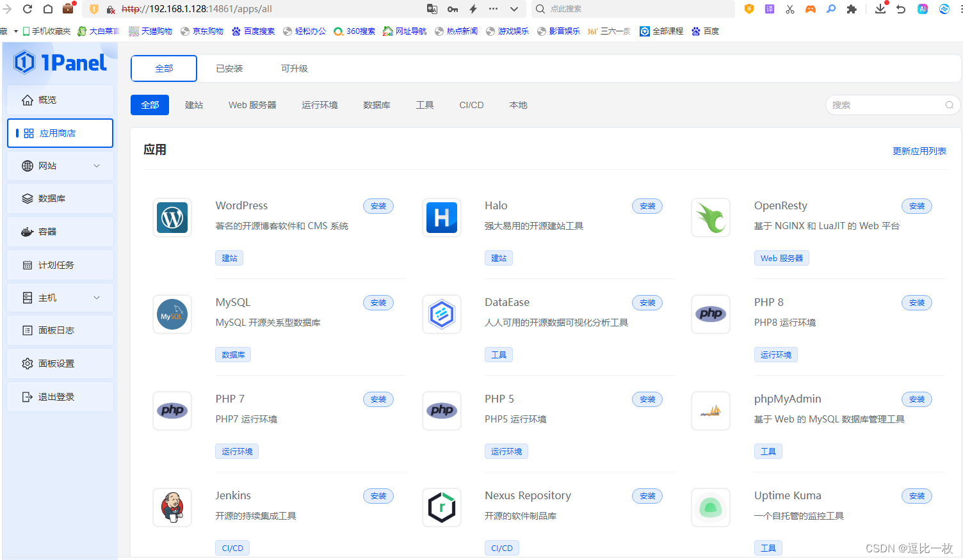Viewport: 963px width, 560px height.
Task: Install PHP 8 with its 安装 button
Action: 917,303
